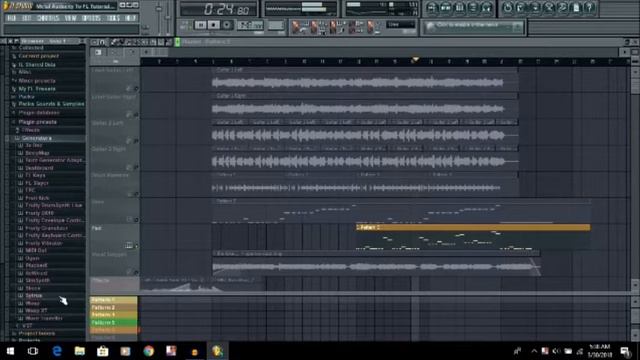
Task: Open the Windows Store taskbar icon
Action: [x=102, y=351]
